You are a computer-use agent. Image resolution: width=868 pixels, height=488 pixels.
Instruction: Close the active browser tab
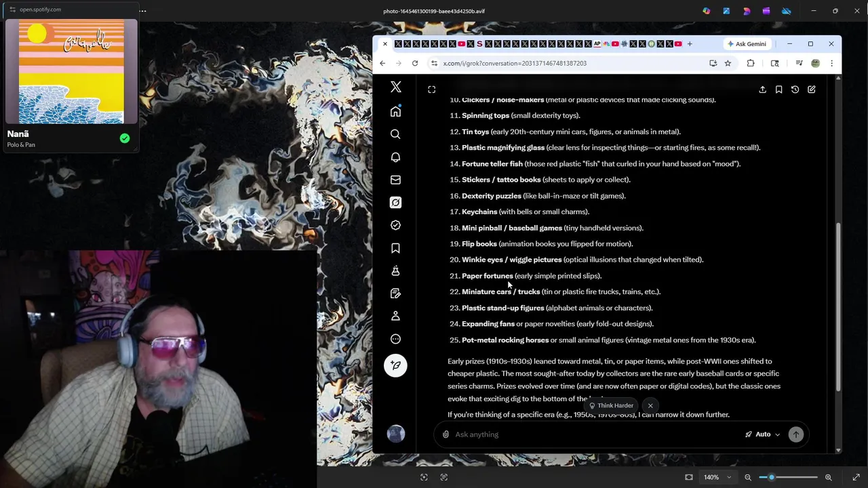[384, 44]
